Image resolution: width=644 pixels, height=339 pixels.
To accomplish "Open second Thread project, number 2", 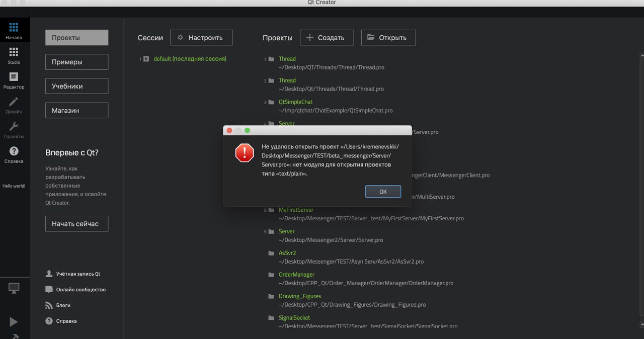I will [x=287, y=80].
